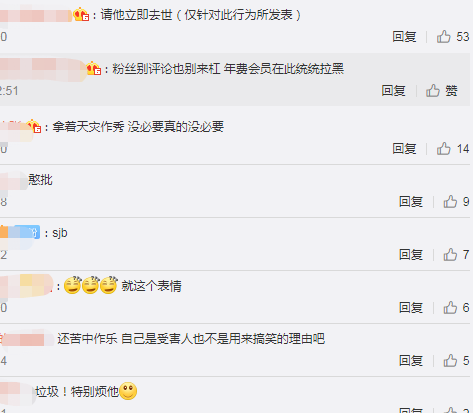The image size is (473, 413).
Task: Thumbs-up the sjb comment
Action: pos(450,254)
